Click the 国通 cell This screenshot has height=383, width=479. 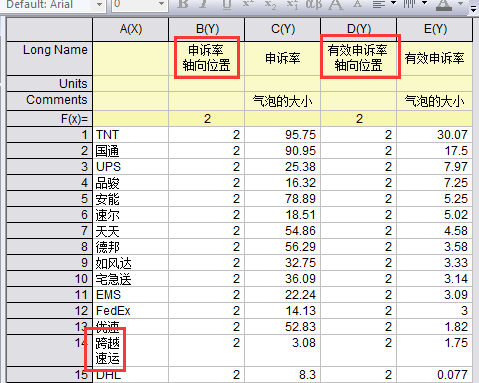pyautogui.click(x=131, y=151)
